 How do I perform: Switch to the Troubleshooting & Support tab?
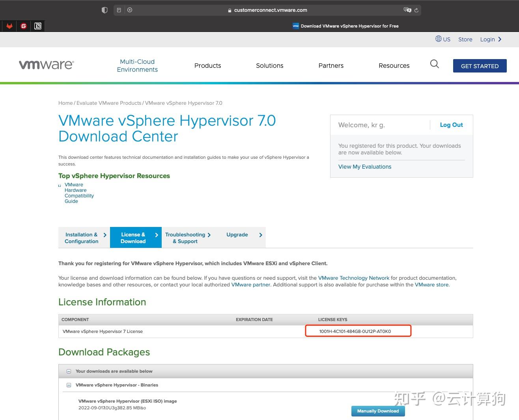185,238
